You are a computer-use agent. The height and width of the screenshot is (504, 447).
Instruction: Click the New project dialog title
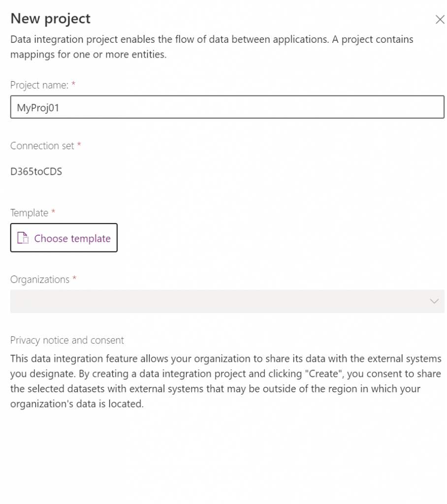click(x=50, y=18)
